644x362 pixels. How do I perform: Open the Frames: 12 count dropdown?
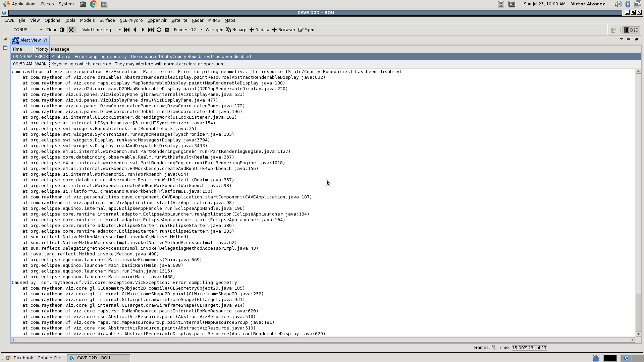click(201, 30)
